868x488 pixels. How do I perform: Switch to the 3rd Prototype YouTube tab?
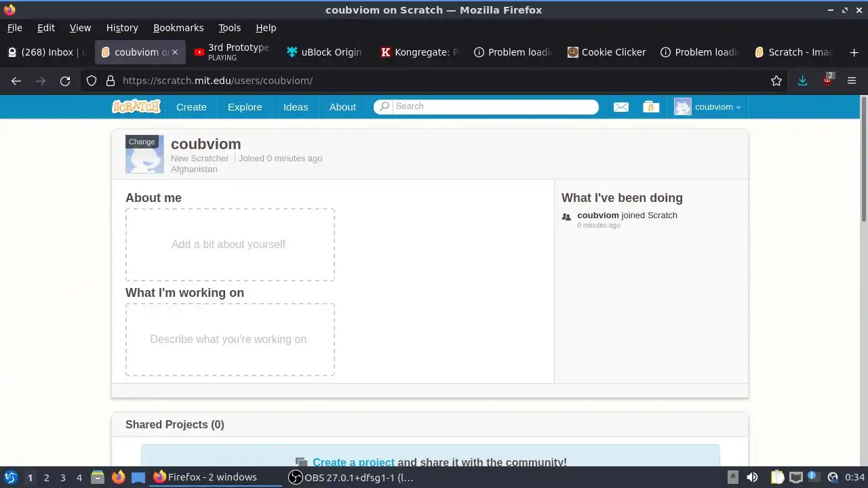tap(232, 52)
